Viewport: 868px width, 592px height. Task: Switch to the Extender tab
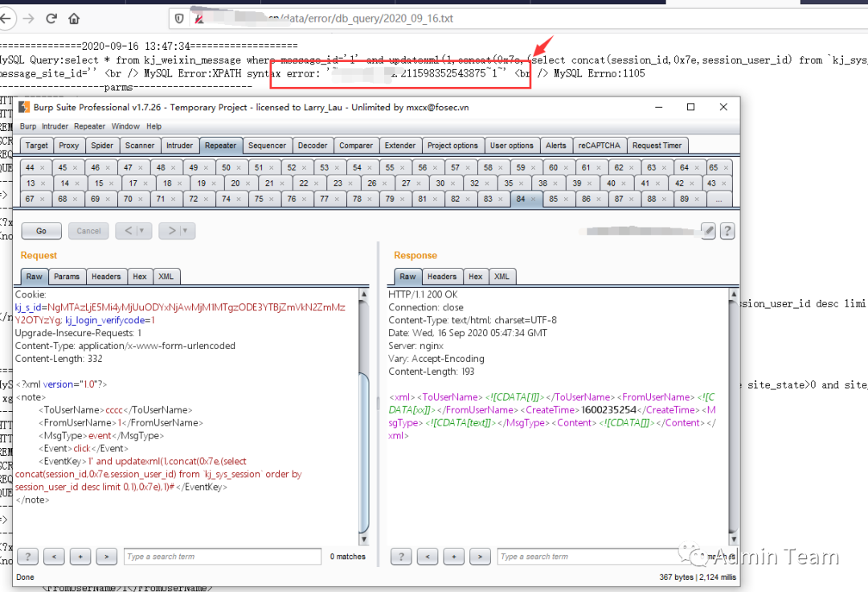click(x=399, y=145)
